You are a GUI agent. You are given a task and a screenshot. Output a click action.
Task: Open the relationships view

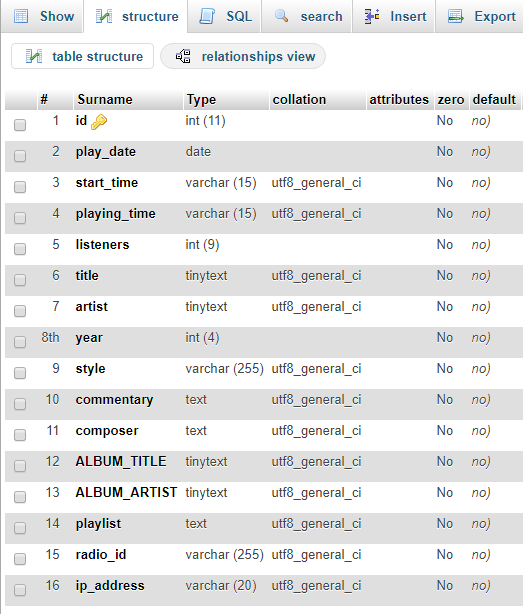click(x=243, y=56)
